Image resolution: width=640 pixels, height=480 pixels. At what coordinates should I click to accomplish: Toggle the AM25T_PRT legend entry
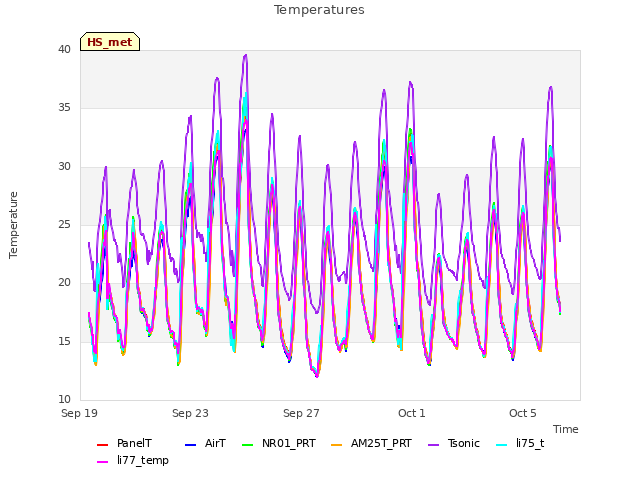(x=371, y=443)
